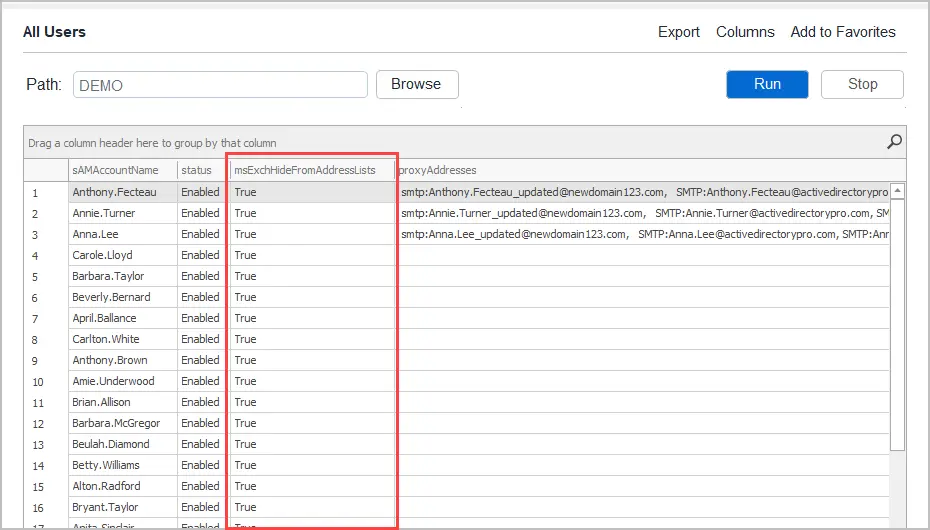Open the Columns chooser
The height and width of the screenshot is (530, 930).
click(x=745, y=32)
